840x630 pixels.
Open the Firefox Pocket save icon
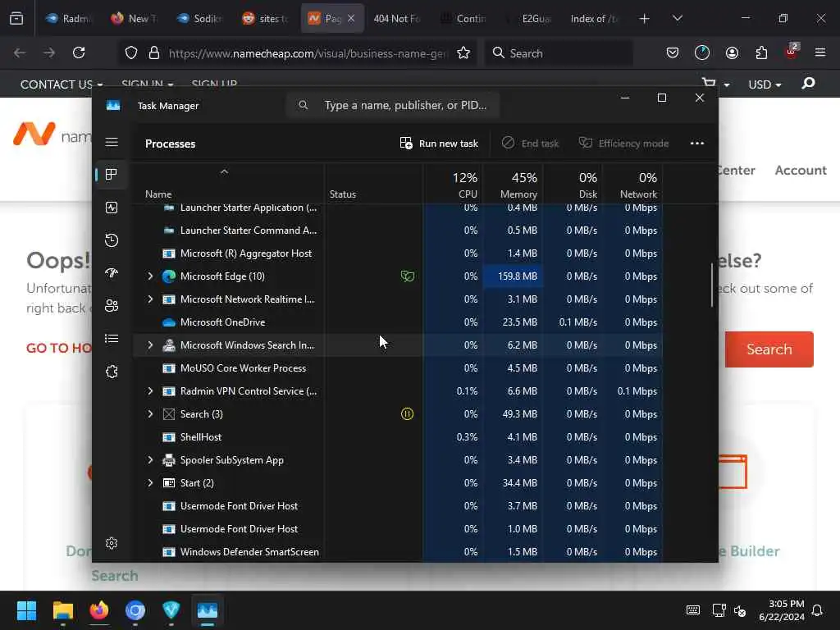pos(673,52)
